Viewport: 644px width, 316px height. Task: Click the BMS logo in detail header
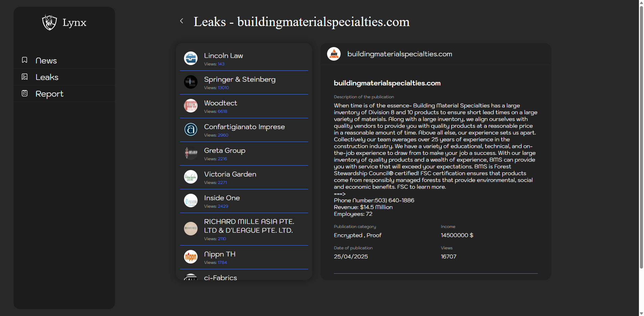click(334, 54)
